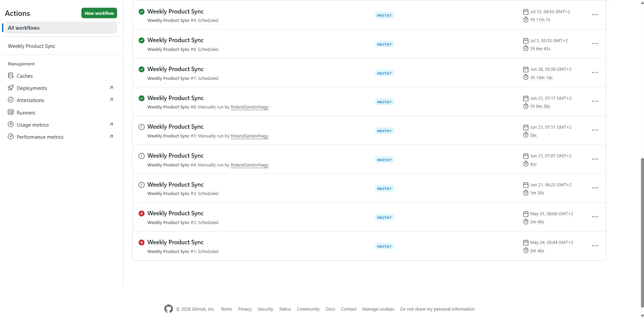Click the scrollbar down arrow
Screen dimensions: 644x318
point(642,316)
